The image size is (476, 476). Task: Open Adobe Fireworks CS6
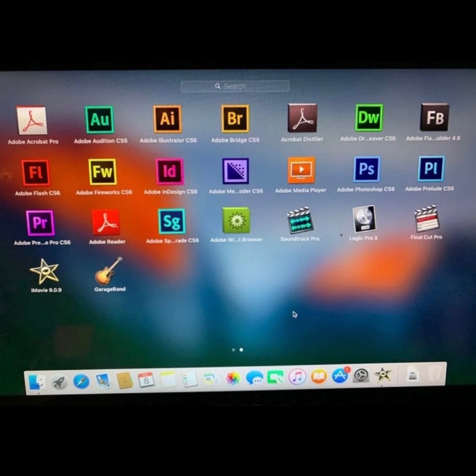(x=103, y=171)
